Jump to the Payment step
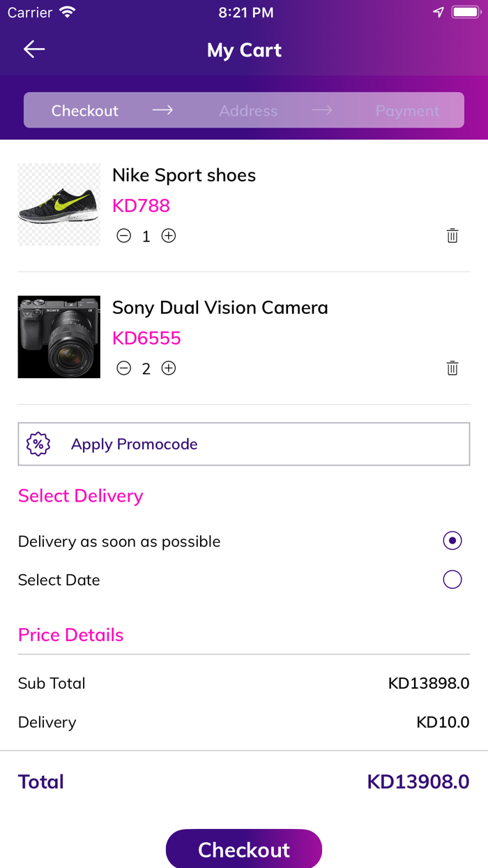 coord(407,111)
